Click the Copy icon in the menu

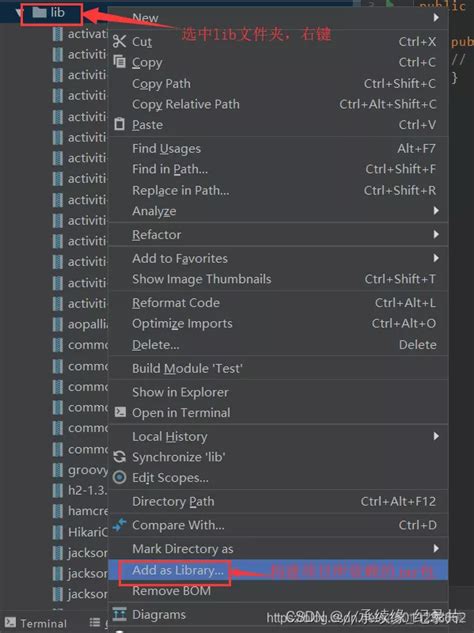coord(120,62)
